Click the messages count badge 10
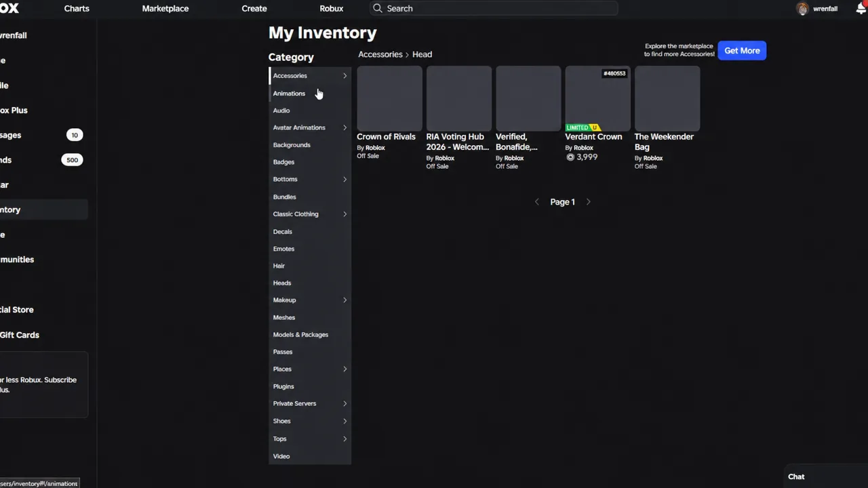This screenshot has height=488, width=868. (x=75, y=135)
